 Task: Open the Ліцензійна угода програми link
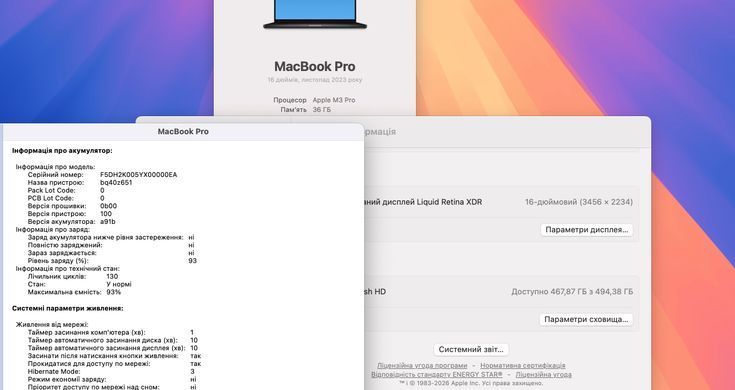(422, 365)
